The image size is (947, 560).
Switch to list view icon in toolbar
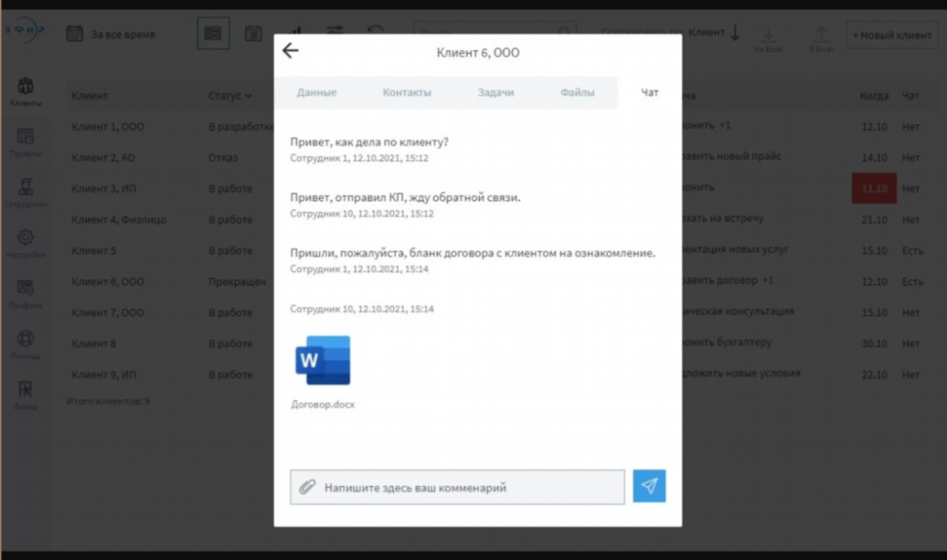[214, 33]
